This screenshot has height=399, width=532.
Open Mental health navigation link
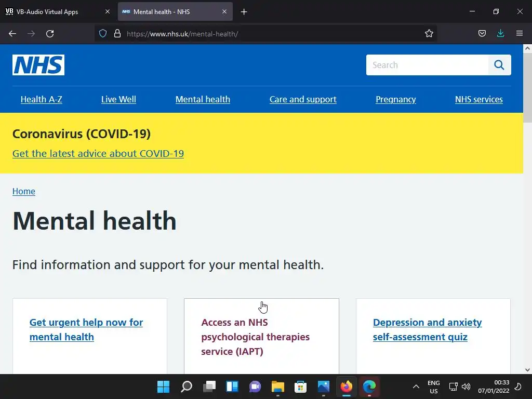(x=203, y=99)
